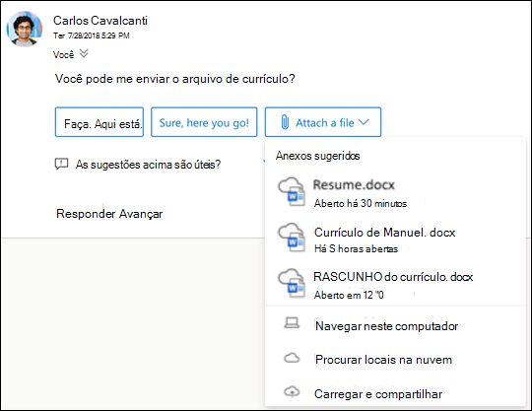Click Word cloud icon for Currículo de Manuel
Screen dimensions: 532x411
click(292, 238)
